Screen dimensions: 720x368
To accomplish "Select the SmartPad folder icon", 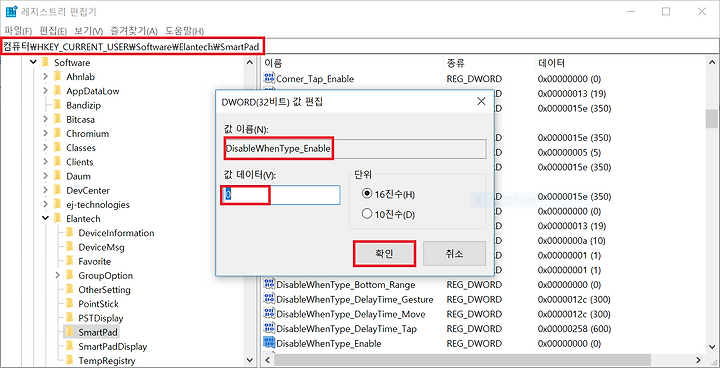I will [x=69, y=332].
